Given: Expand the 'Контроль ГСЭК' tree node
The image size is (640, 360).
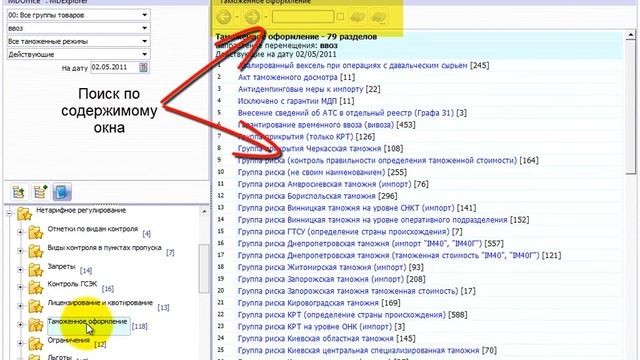Looking at the screenshot, I should (20, 287).
